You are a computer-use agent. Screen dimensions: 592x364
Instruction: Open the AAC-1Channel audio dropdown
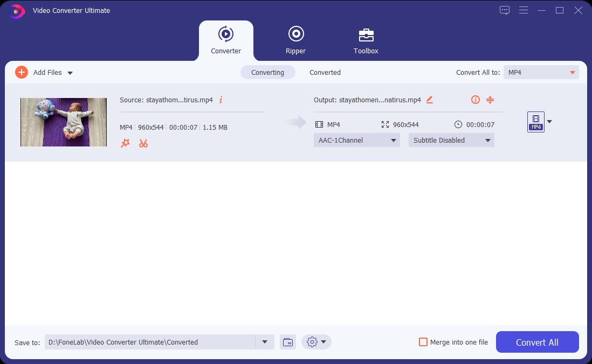click(356, 140)
